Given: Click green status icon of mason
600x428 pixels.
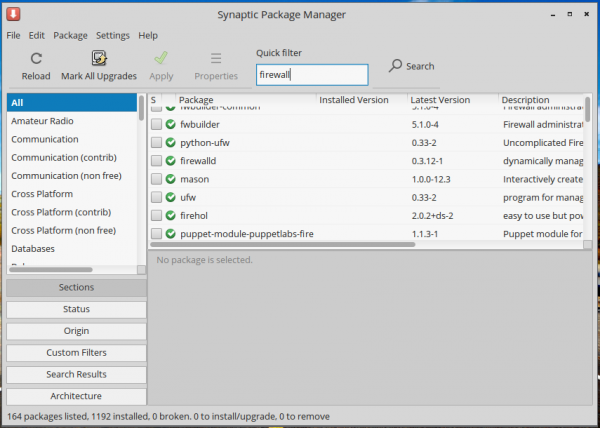Looking at the screenshot, I should click(x=170, y=179).
